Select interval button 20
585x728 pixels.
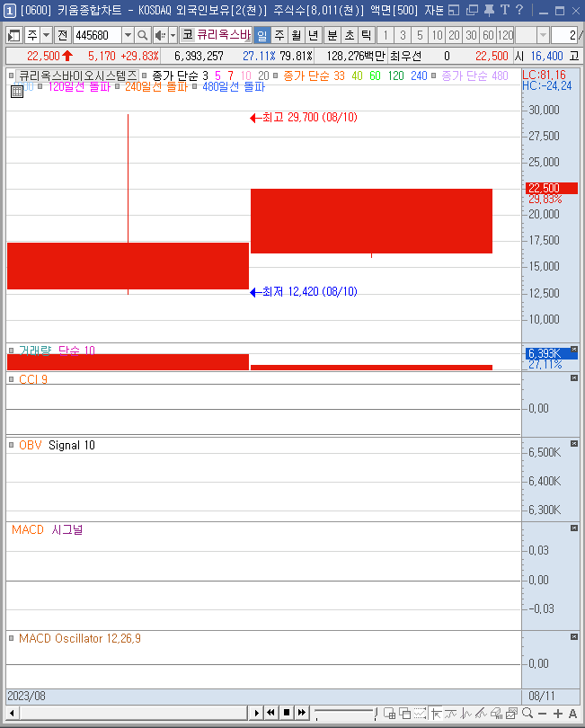point(454,35)
